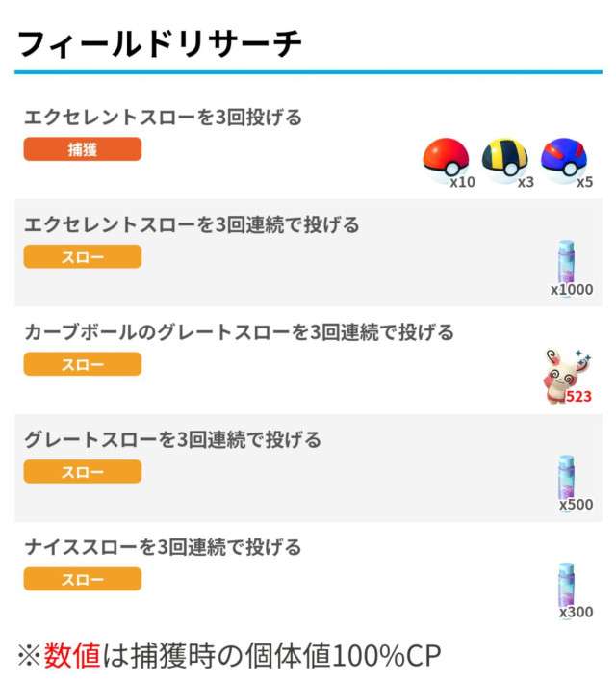Click the Ultra Ball x3 reward icon
Viewport: 616px width, 682px height.
click(503, 159)
